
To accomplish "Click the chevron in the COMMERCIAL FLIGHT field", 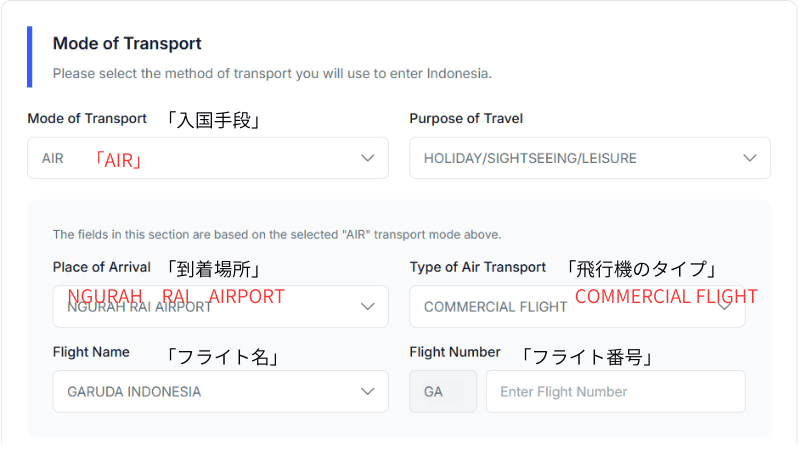I will pyautogui.click(x=724, y=307).
